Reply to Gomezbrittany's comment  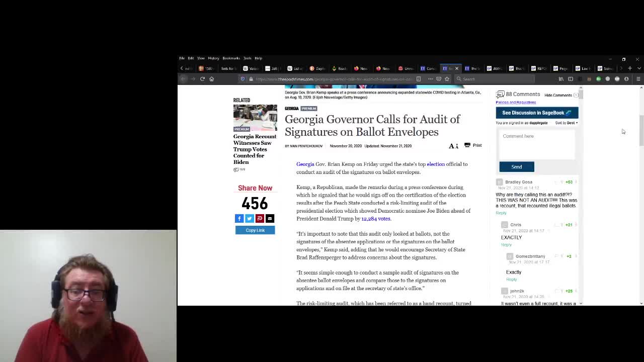511,280
